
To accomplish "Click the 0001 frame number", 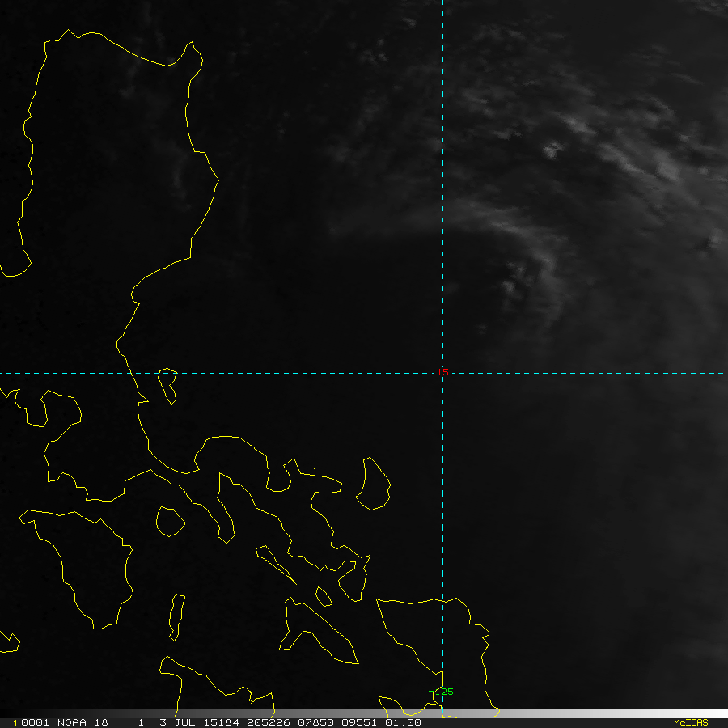I will [35, 722].
